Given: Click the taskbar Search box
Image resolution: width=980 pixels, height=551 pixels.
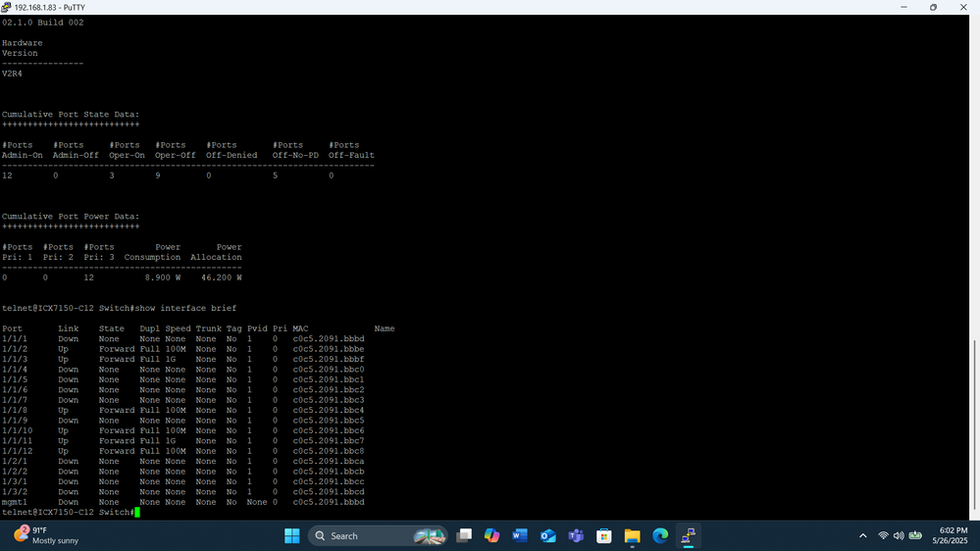Looking at the screenshot, I should 378,536.
